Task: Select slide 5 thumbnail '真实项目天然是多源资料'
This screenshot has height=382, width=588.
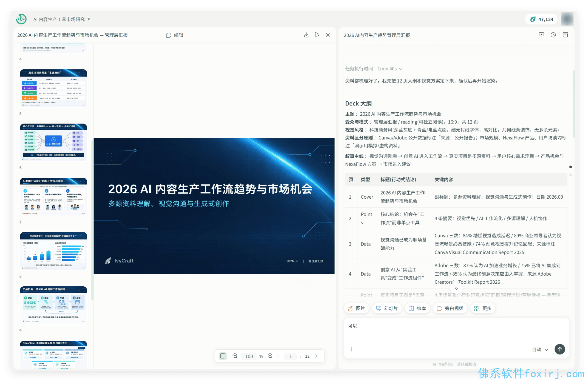Action: (53, 88)
